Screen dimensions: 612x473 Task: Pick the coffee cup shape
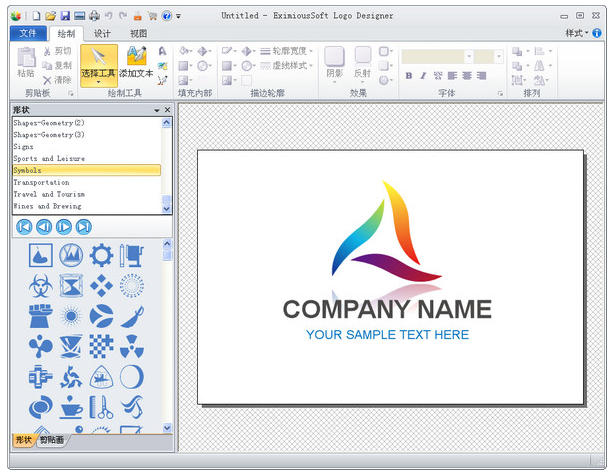[71, 407]
